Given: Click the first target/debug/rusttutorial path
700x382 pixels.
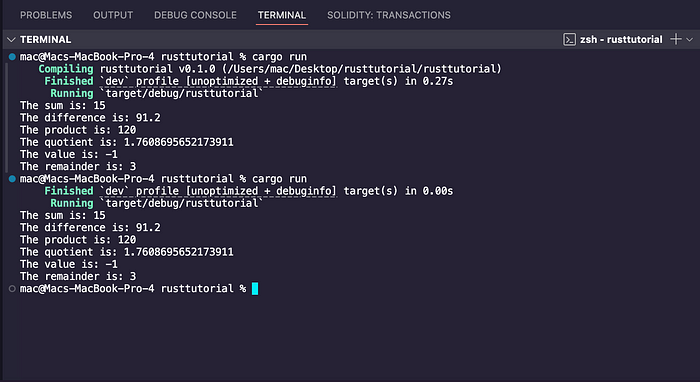Looking at the screenshot, I should pyautogui.click(x=181, y=93).
